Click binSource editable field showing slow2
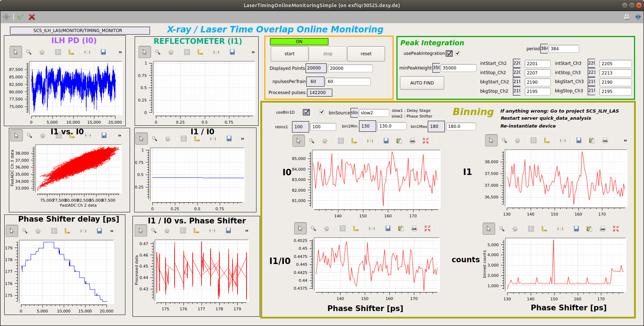The height and width of the screenshot is (326, 644). [x=374, y=113]
